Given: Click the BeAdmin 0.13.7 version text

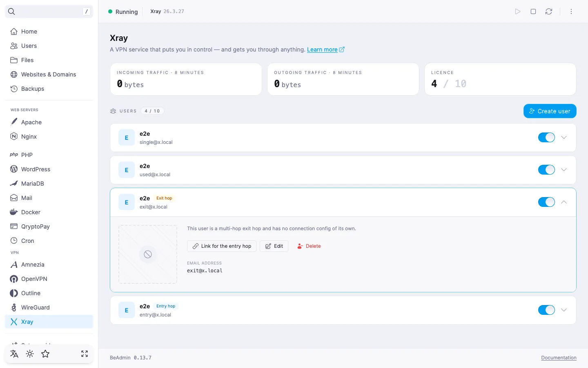Looking at the screenshot, I should click(131, 358).
